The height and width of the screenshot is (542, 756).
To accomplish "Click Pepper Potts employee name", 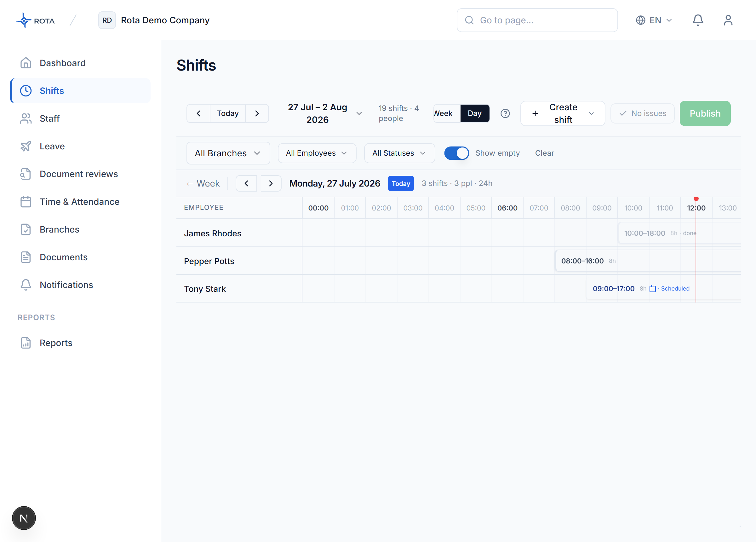I will pyautogui.click(x=209, y=261).
